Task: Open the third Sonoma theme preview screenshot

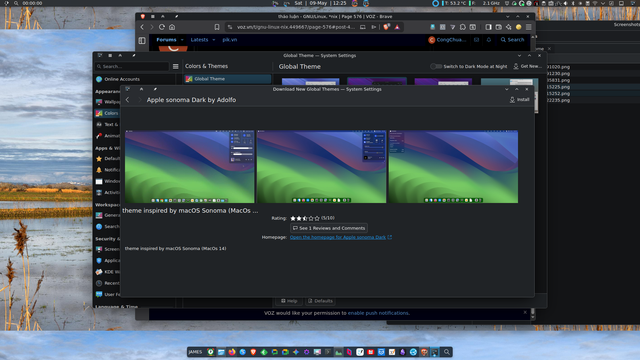Action: (453, 167)
